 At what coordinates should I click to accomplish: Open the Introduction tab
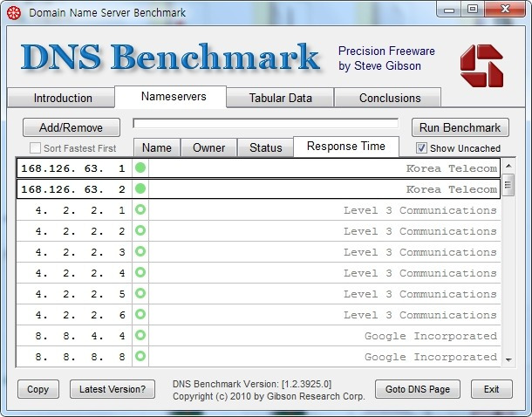click(x=63, y=98)
